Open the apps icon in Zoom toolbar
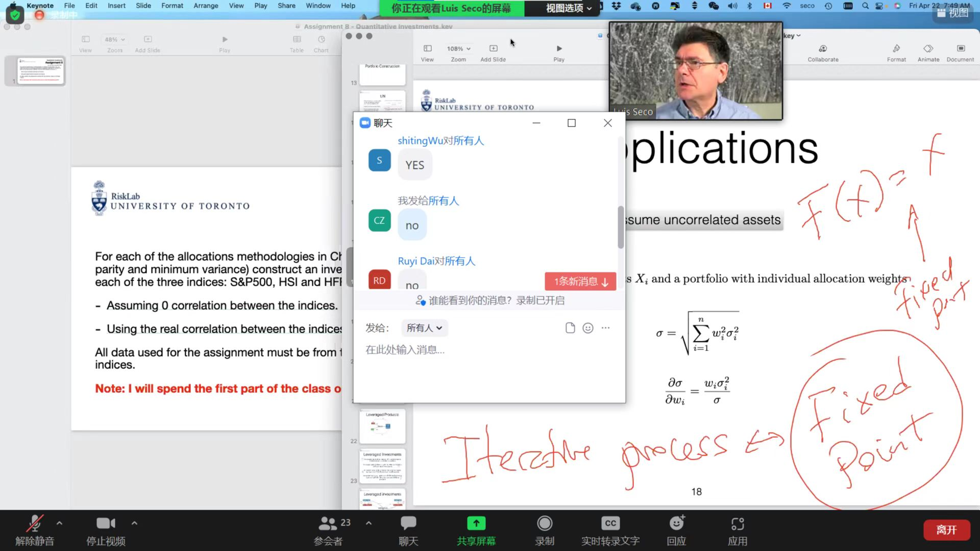 pos(738,524)
